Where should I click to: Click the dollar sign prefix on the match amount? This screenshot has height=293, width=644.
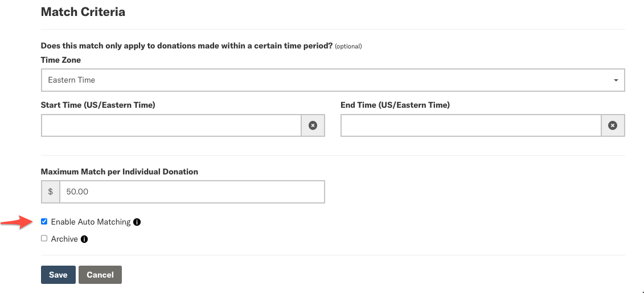click(51, 192)
